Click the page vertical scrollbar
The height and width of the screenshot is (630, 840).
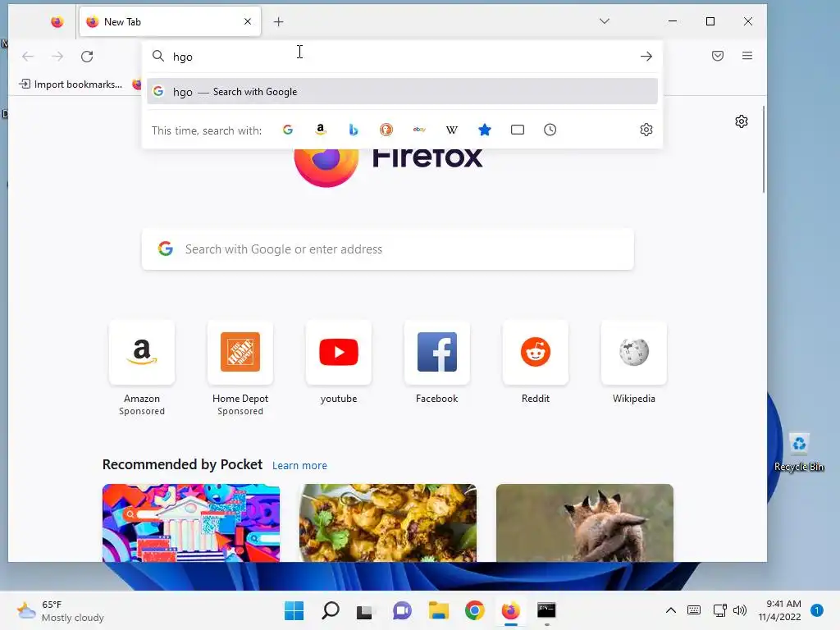coord(764,149)
